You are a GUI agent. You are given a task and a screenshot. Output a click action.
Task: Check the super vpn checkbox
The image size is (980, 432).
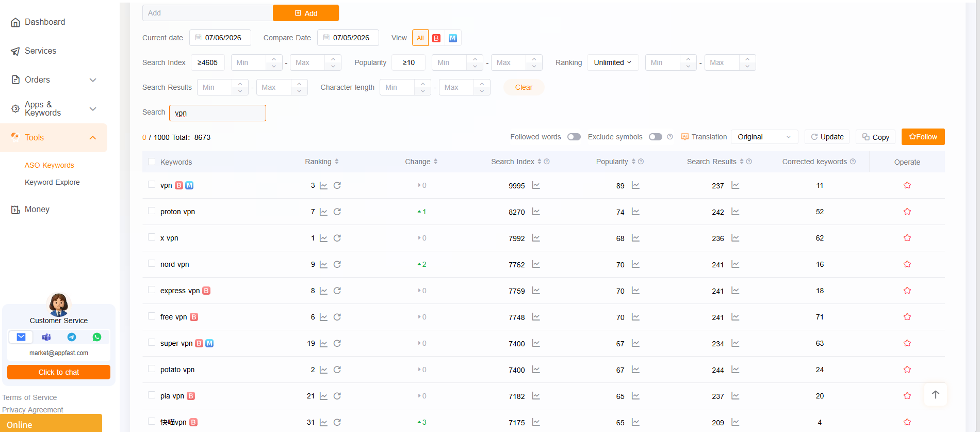(152, 342)
